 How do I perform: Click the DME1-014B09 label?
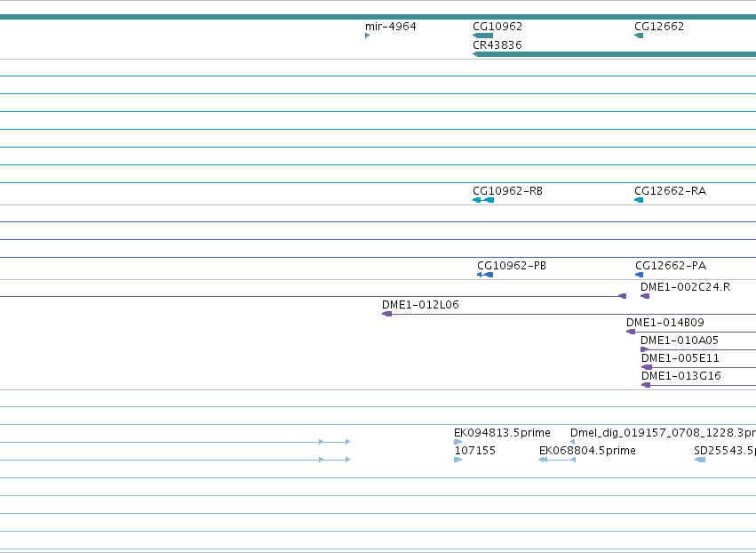(664, 323)
